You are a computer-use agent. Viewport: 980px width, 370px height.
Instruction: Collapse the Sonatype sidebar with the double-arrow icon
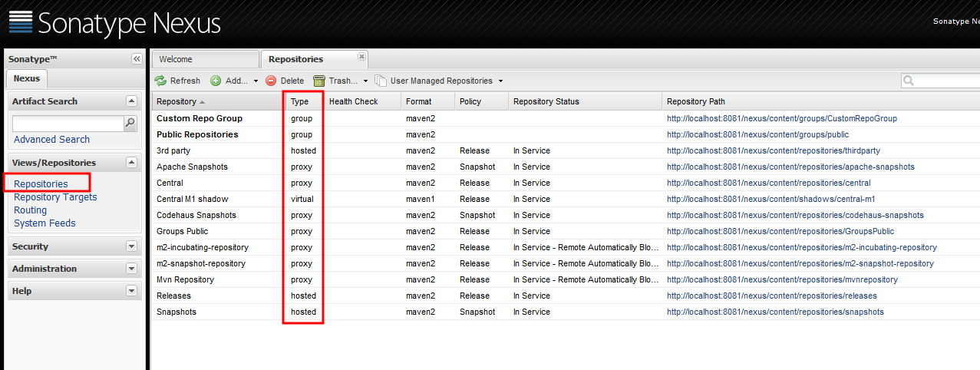pyautogui.click(x=137, y=59)
